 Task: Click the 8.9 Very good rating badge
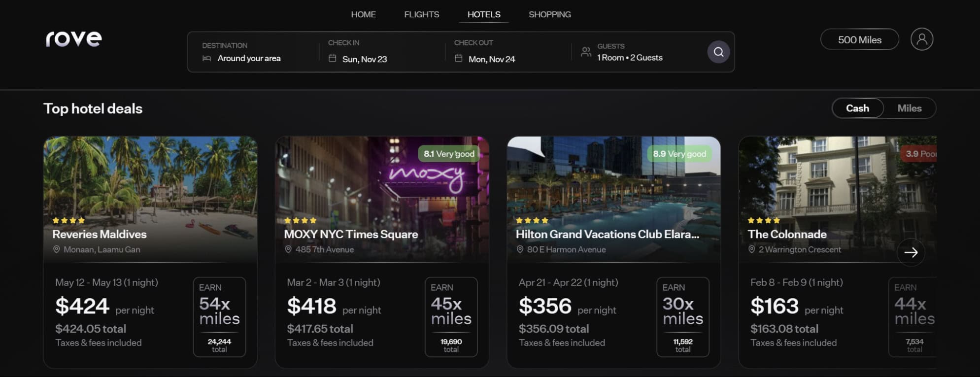pos(679,154)
